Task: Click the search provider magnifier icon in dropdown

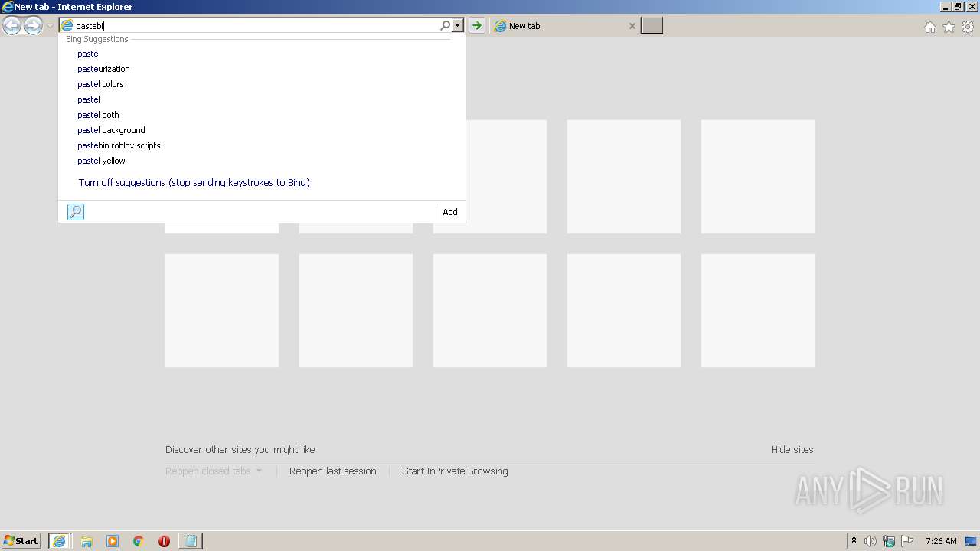Action: tap(76, 212)
